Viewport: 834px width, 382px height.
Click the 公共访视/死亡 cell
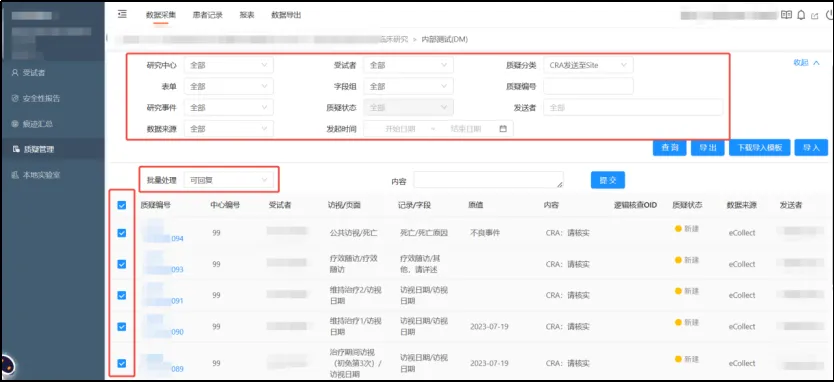[x=354, y=233]
